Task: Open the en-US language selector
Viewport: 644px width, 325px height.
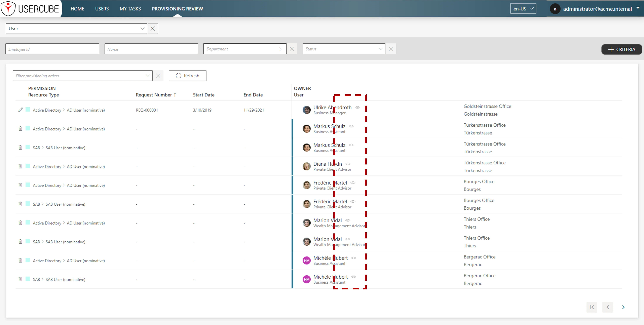Action: click(x=523, y=9)
